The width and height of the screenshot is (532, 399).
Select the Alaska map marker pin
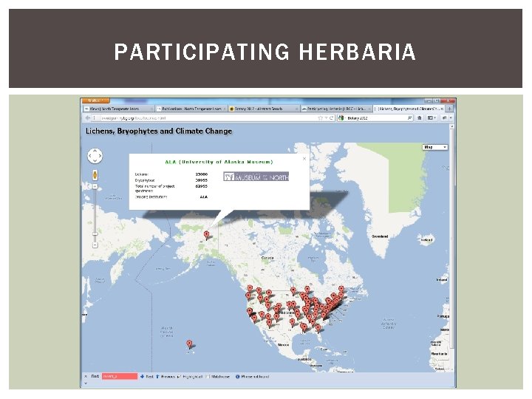(x=206, y=235)
